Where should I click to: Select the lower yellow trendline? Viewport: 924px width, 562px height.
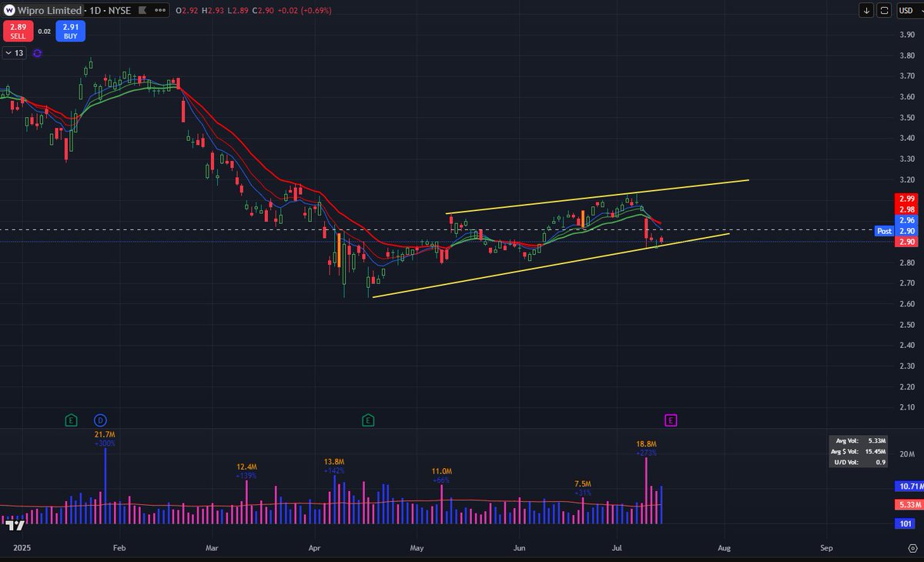551,264
